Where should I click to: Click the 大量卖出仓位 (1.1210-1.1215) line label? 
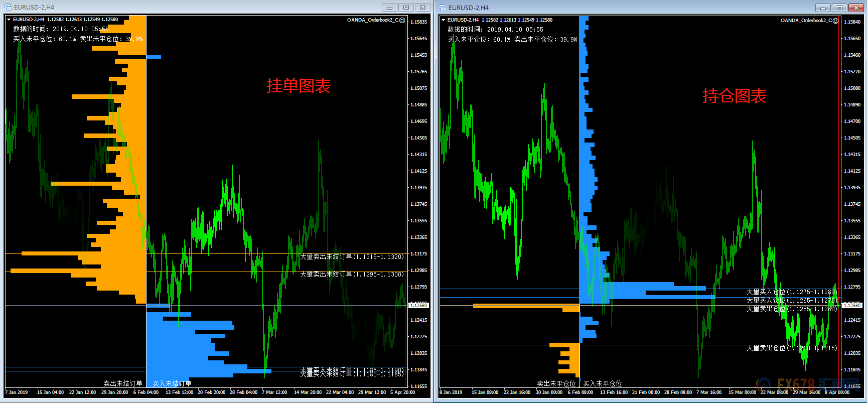pos(791,348)
